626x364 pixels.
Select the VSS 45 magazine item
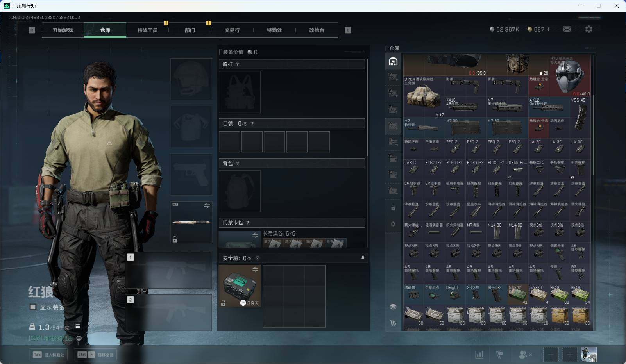click(580, 118)
